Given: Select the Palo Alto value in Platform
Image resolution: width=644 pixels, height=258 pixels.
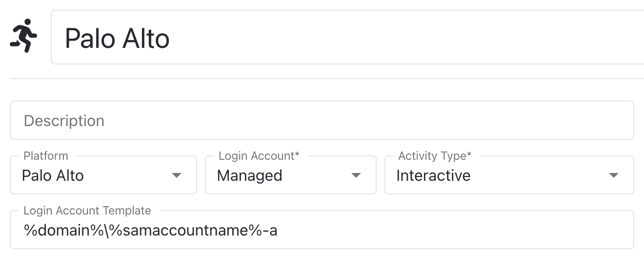Looking at the screenshot, I should click(53, 175).
